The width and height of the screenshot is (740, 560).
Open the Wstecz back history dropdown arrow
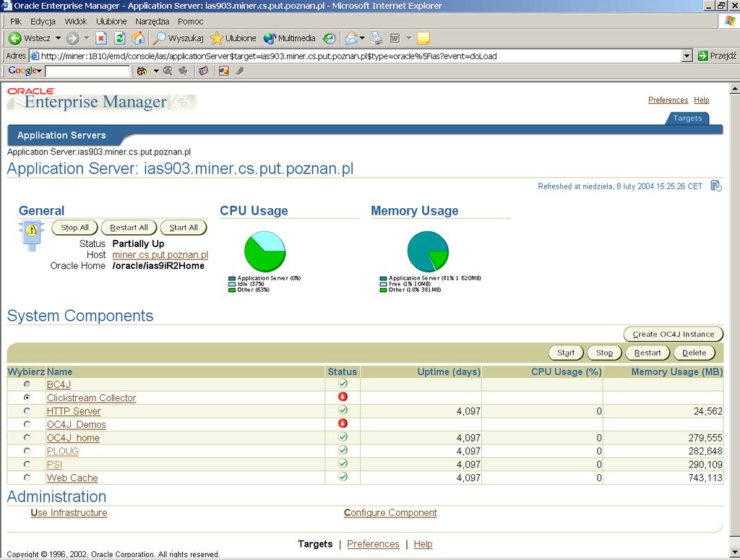(58, 38)
